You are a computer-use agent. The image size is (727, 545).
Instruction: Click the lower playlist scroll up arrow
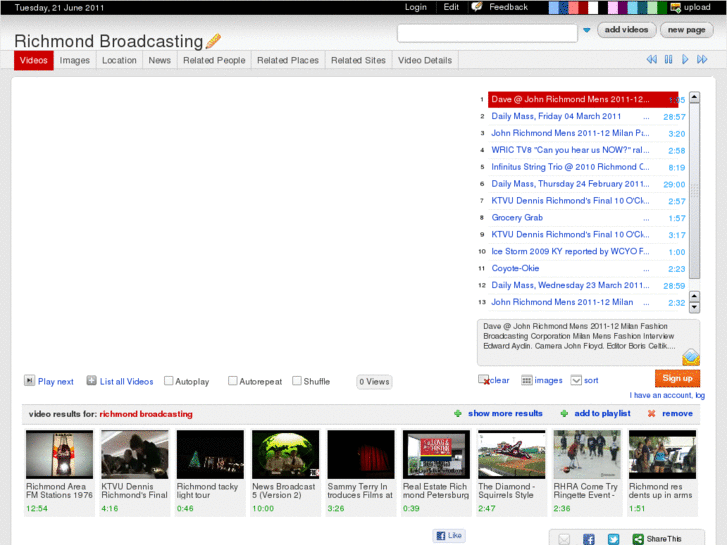click(694, 296)
